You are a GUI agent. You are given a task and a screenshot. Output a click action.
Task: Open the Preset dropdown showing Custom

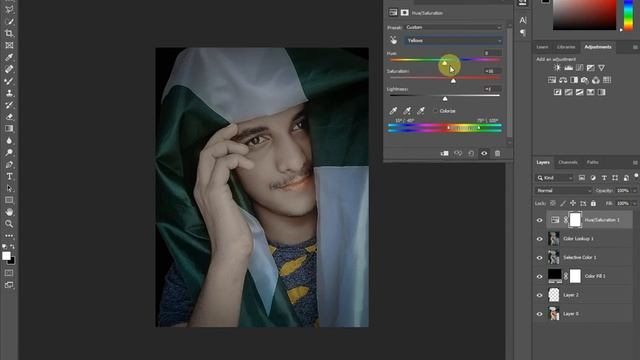[x=453, y=27]
